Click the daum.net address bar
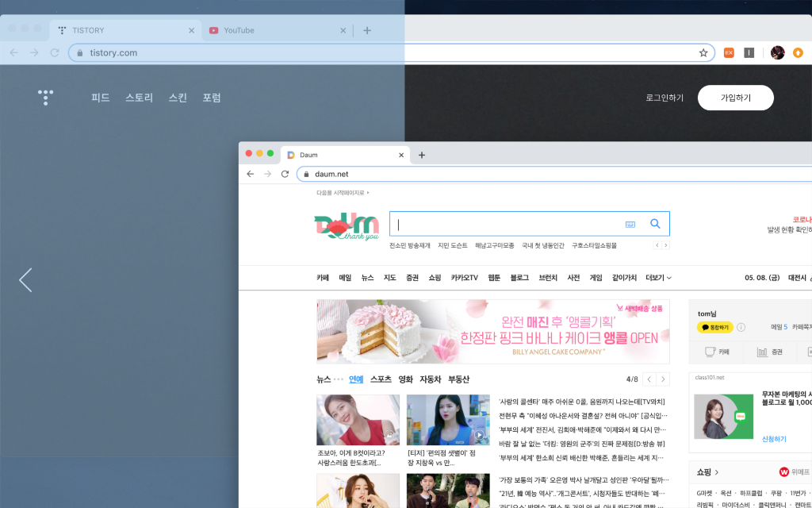Image resolution: width=812 pixels, height=508 pixels. (554, 174)
